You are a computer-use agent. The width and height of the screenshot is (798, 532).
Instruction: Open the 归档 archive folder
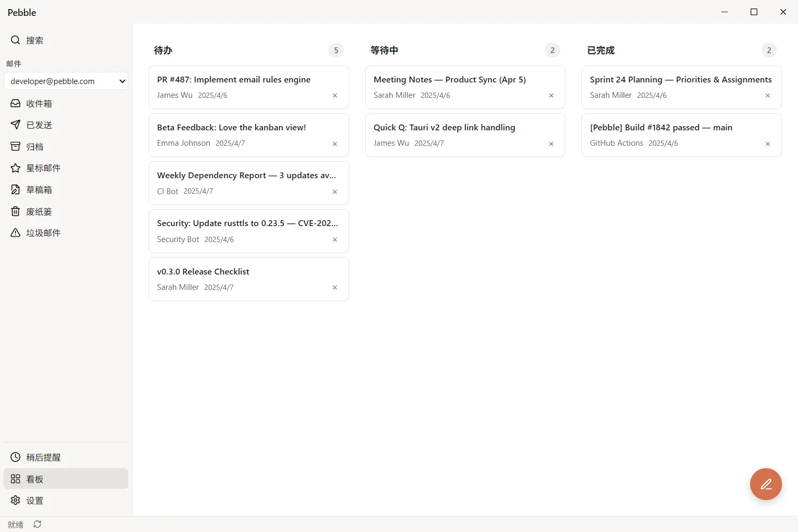pos(66,146)
